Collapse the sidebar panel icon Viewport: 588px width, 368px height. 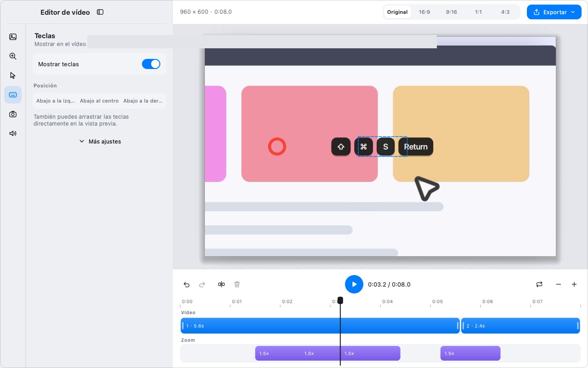pyautogui.click(x=100, y=12)
